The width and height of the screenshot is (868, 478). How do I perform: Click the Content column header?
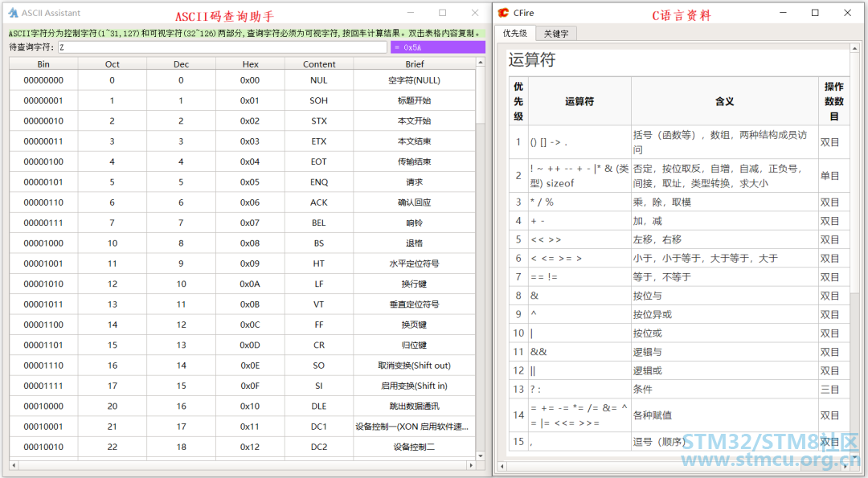pyautogui.click(x=319, y=64)
